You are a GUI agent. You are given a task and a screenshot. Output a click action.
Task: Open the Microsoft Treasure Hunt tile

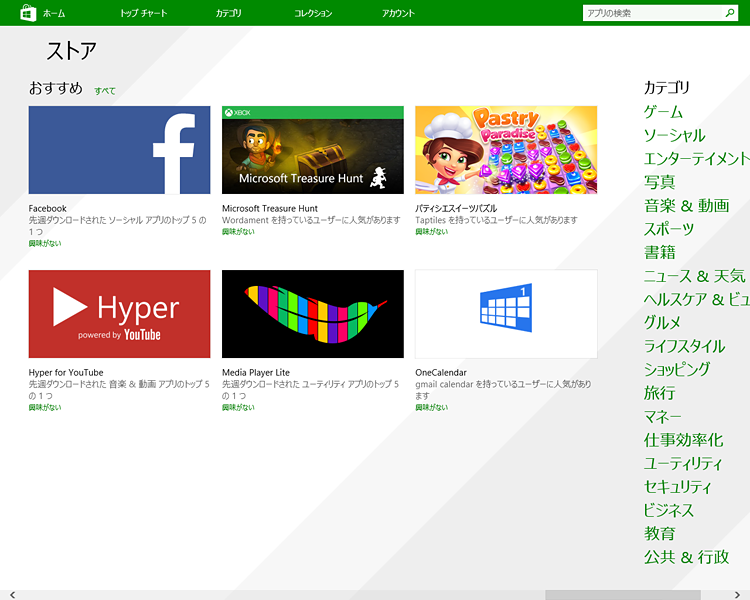click(x=312, y=150)
